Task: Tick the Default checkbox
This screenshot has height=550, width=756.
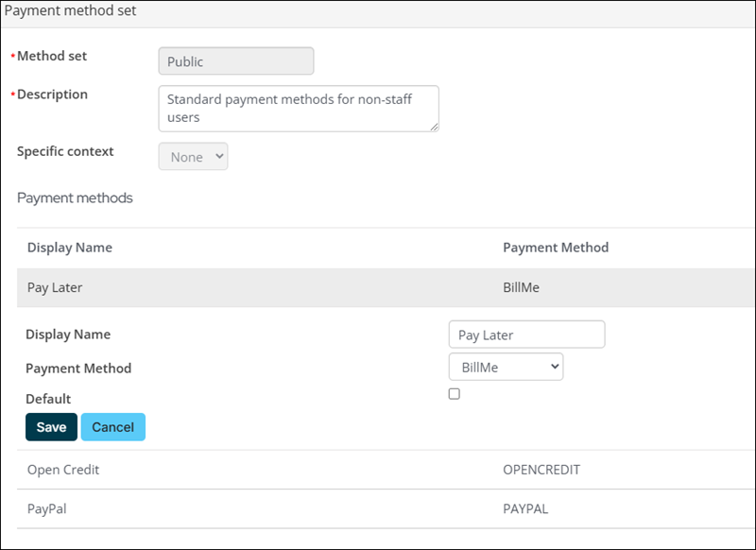Action: [455, 394]
